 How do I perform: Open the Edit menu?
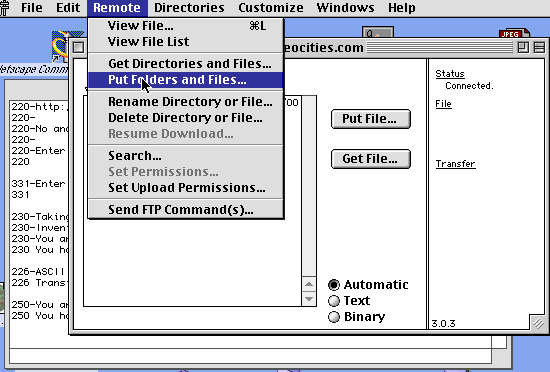[x=68, y=8]
